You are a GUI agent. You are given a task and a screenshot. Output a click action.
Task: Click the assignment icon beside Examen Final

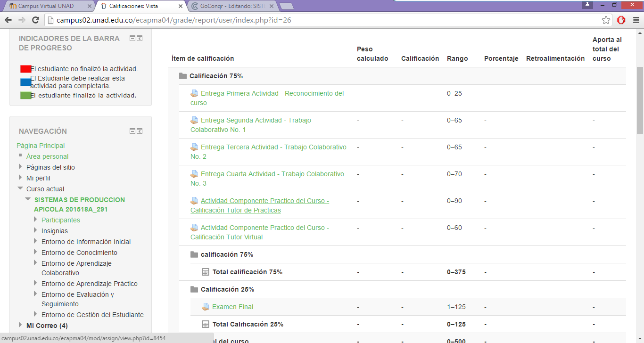pos(206,307)
